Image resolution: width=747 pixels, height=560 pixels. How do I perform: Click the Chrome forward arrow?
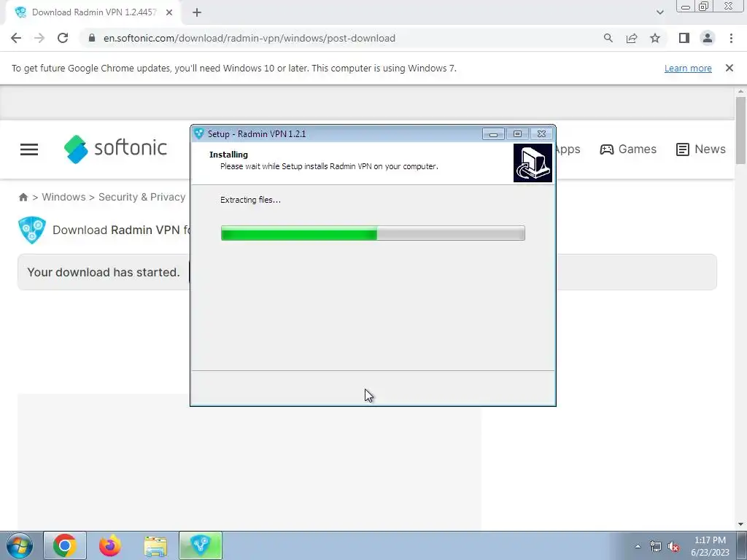point(39,38)
